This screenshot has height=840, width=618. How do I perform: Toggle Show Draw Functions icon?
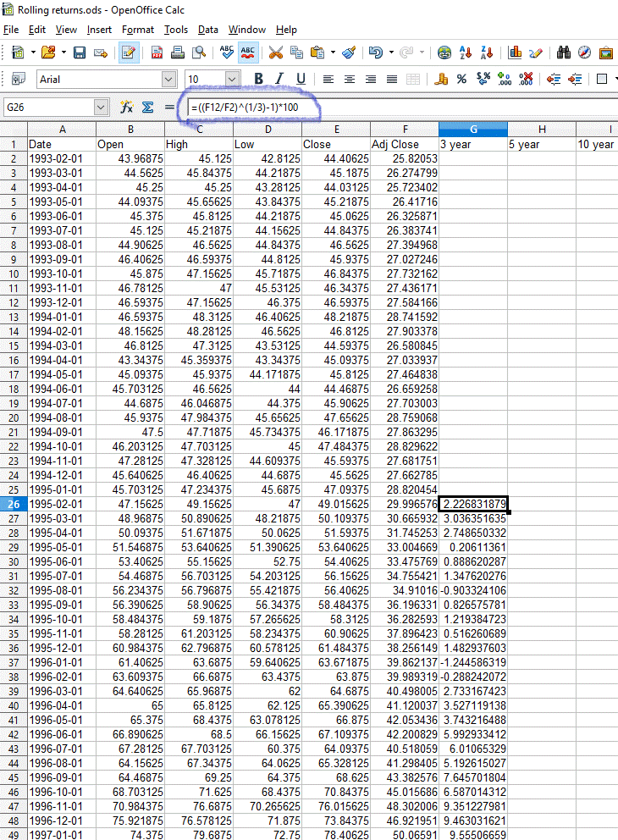[x=536, y=52]
